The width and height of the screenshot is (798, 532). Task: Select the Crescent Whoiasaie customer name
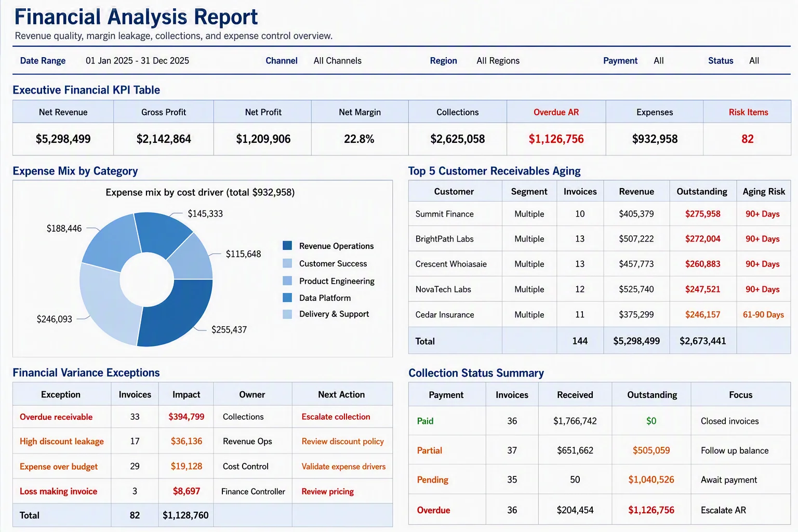coord(451,264)
